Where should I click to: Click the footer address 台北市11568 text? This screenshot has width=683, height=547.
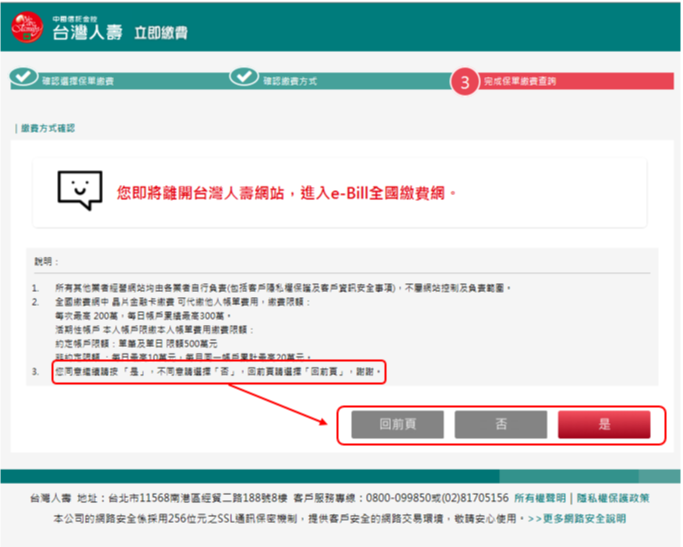198,498
